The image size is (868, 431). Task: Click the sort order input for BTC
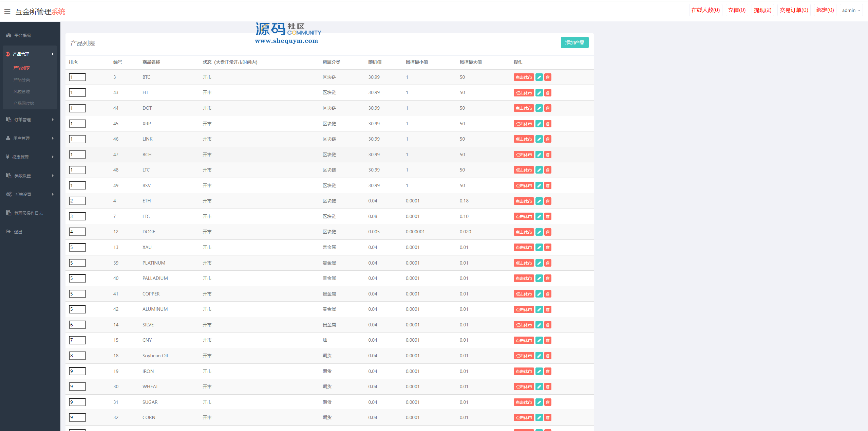pos(77,77)
